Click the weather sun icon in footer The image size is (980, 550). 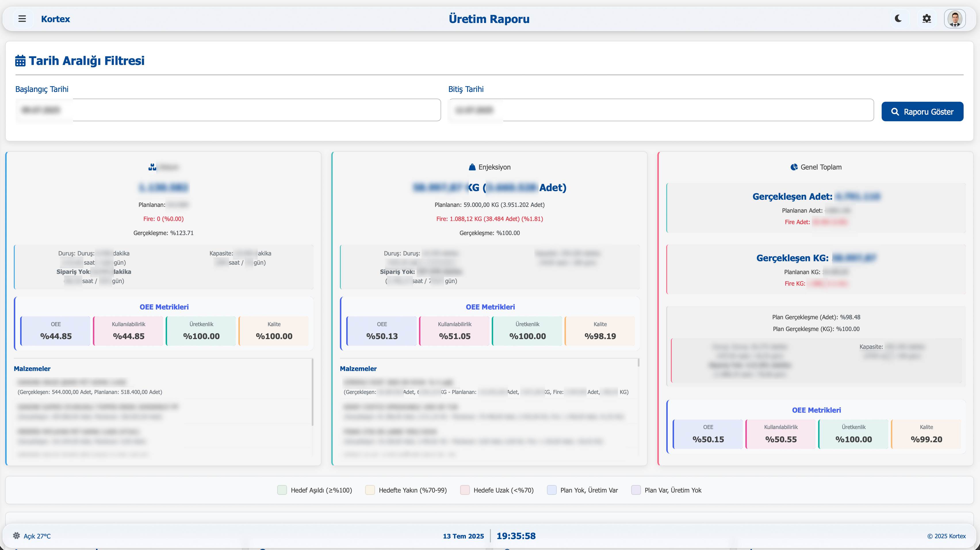tap(16, 536)
